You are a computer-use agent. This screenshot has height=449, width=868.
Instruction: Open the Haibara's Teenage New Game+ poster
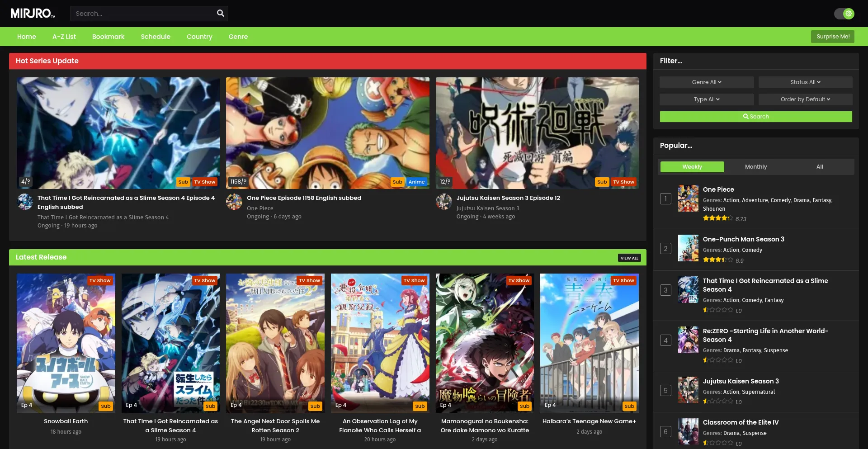[x=590, y=343]
